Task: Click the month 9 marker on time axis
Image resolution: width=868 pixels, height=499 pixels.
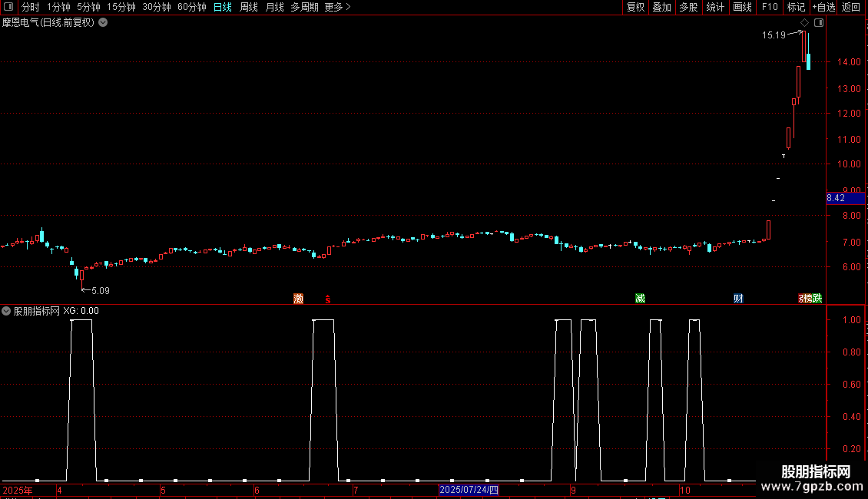Action: 573,490
